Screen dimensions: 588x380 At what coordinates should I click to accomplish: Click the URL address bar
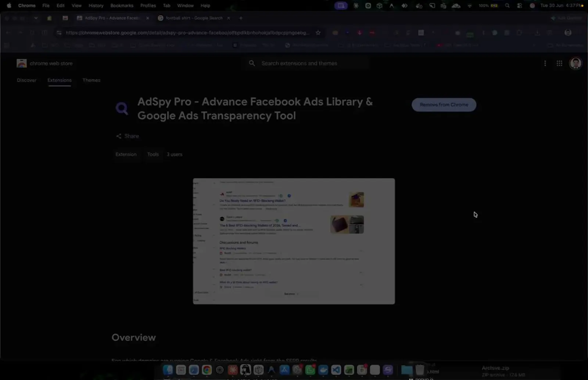click(x=187, y=33)
